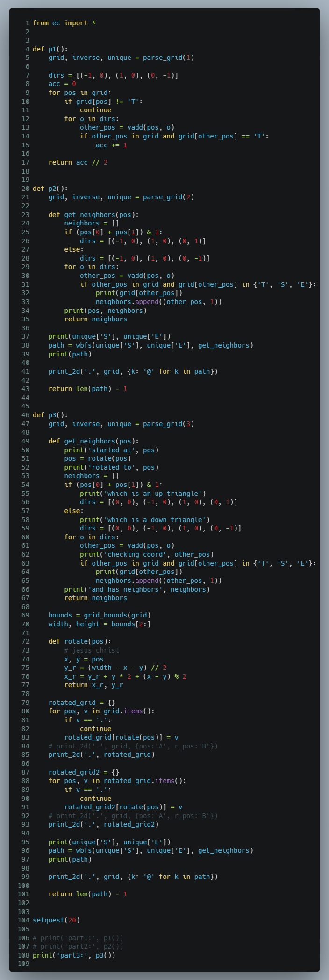Click the 'for pos in grid:' loop line
Viewport: 329px width, 980px height.
coord(80,93)
